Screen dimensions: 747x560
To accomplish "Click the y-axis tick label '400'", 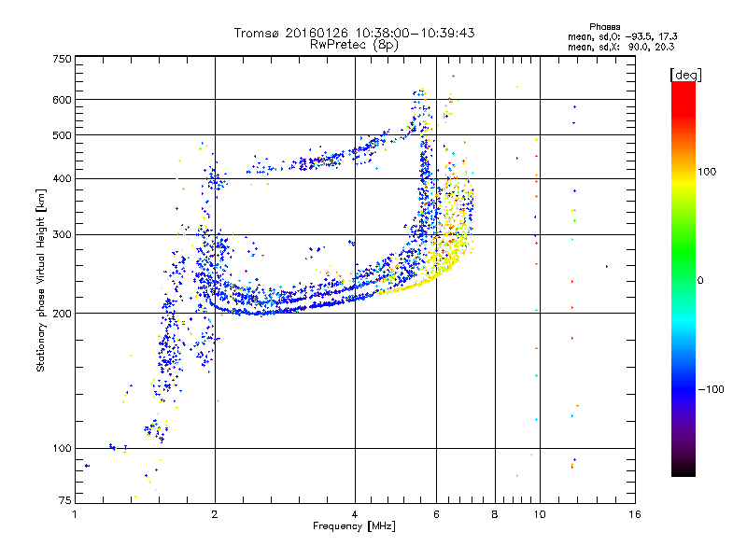I will click(63, 179).
